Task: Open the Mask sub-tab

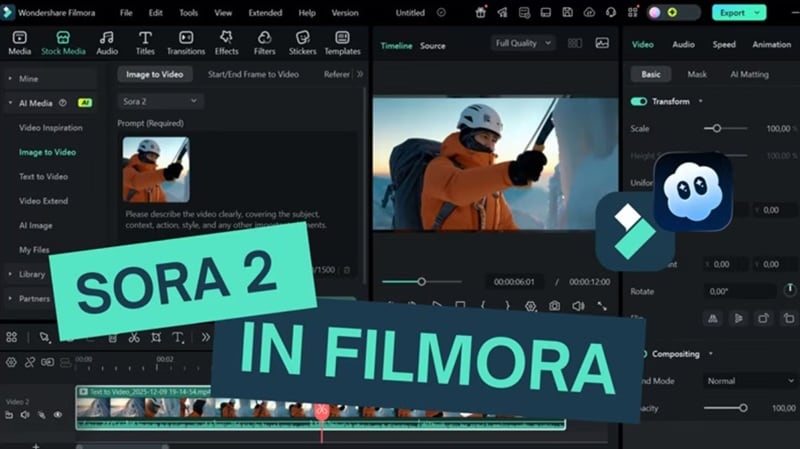Action: (697, 74)
